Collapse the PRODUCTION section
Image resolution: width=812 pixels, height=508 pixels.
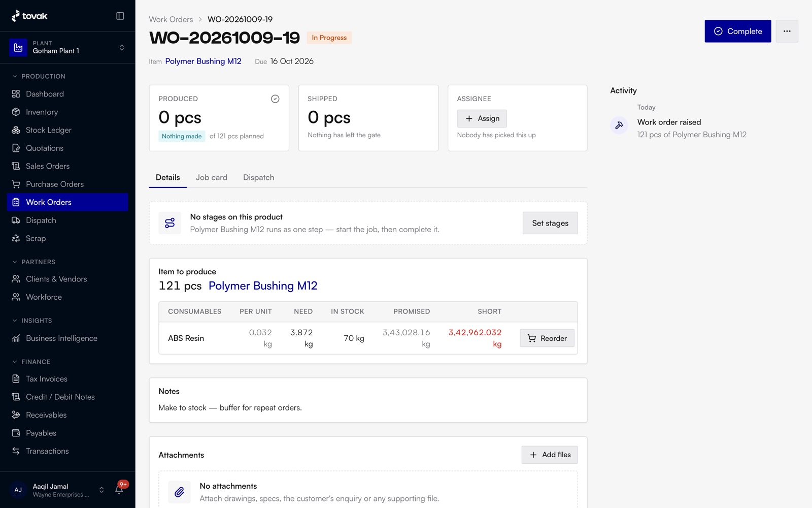(x=39, y=76)
